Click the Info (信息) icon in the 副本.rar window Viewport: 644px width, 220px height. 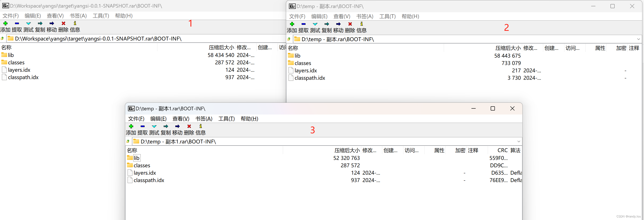pos(362,24)
